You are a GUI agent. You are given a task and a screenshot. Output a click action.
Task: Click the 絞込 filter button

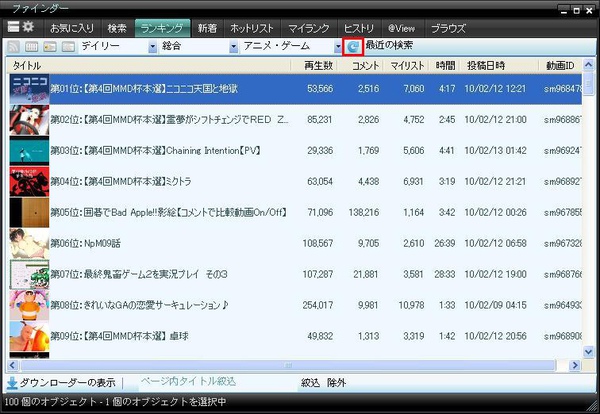click(x=310, y=383)
